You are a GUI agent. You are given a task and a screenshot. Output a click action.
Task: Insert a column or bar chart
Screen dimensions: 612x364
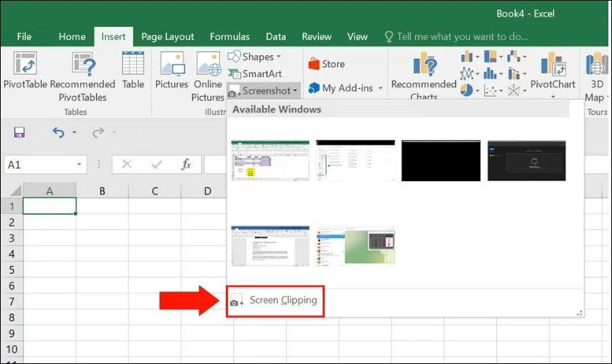(x=469, y=57)
